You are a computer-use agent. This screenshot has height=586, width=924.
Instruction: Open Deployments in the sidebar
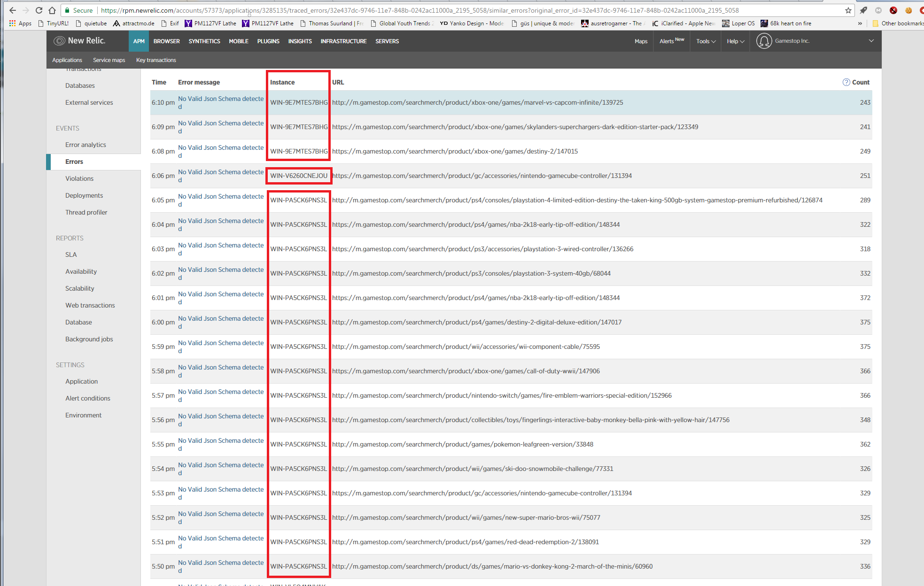84,195
